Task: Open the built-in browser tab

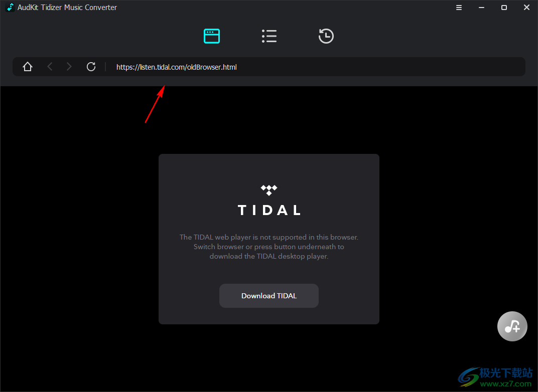Action: click(x=212, y=36)
